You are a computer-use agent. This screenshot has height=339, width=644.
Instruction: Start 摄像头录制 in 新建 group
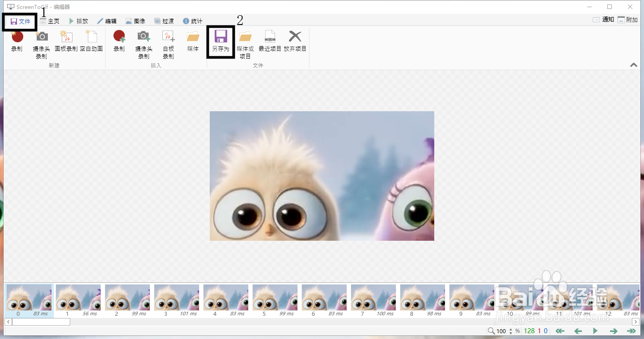[42, 45]
